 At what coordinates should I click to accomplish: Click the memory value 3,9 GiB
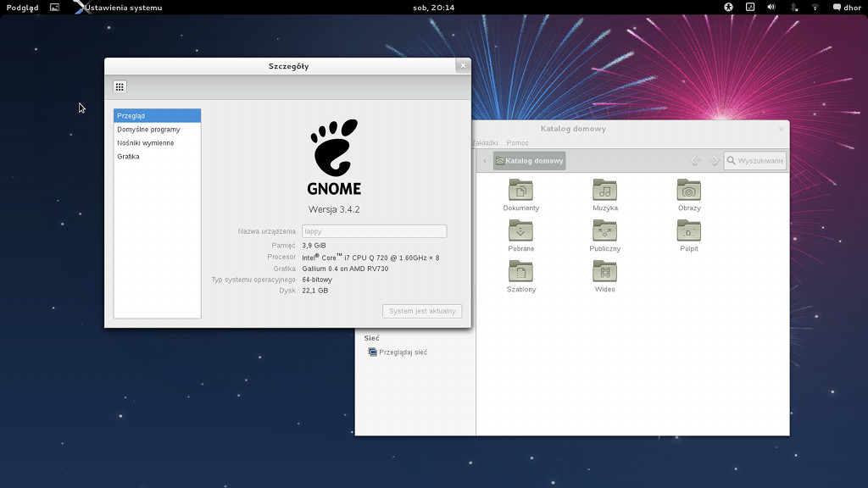point(314,246)
